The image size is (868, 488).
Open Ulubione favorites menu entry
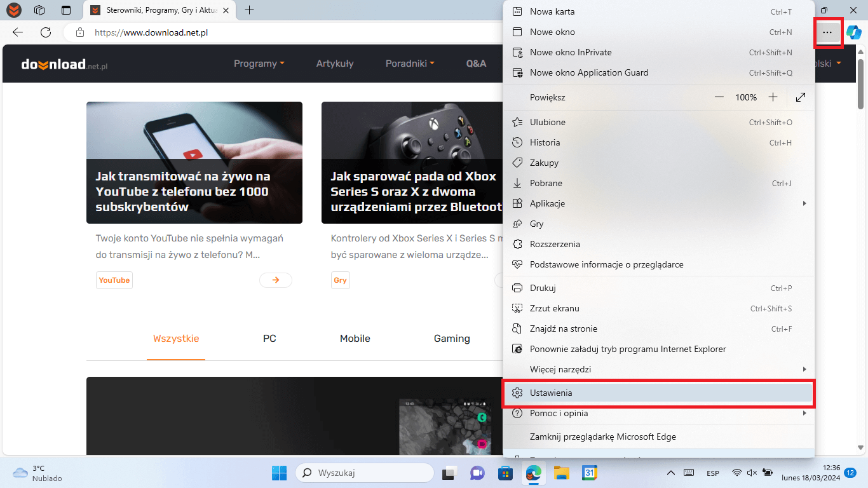click(658, 122)
